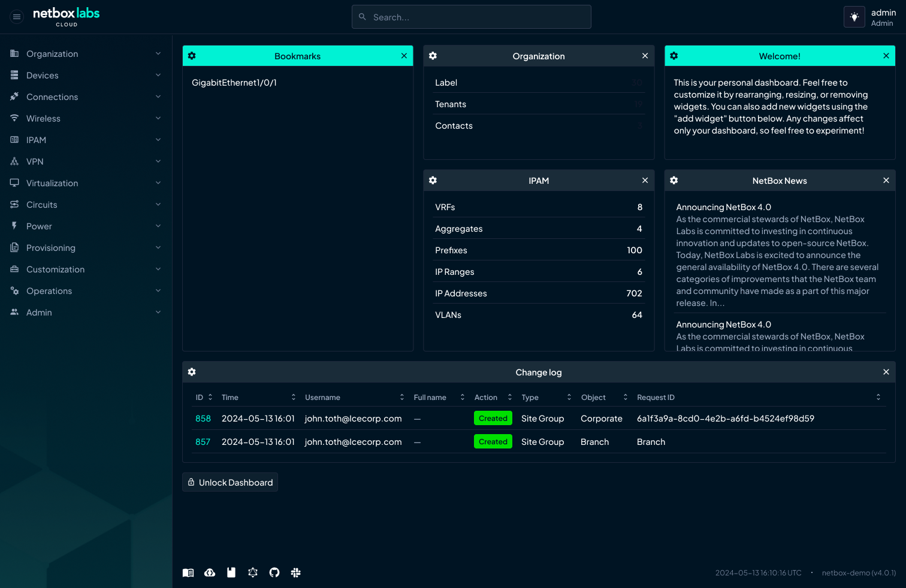Expand the Connections menu chevron

point(158,96)
